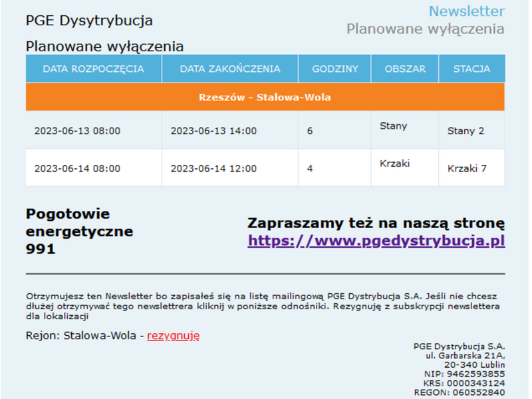
Task: Click the 'REGON: 060552840' line
Action: 460,392
